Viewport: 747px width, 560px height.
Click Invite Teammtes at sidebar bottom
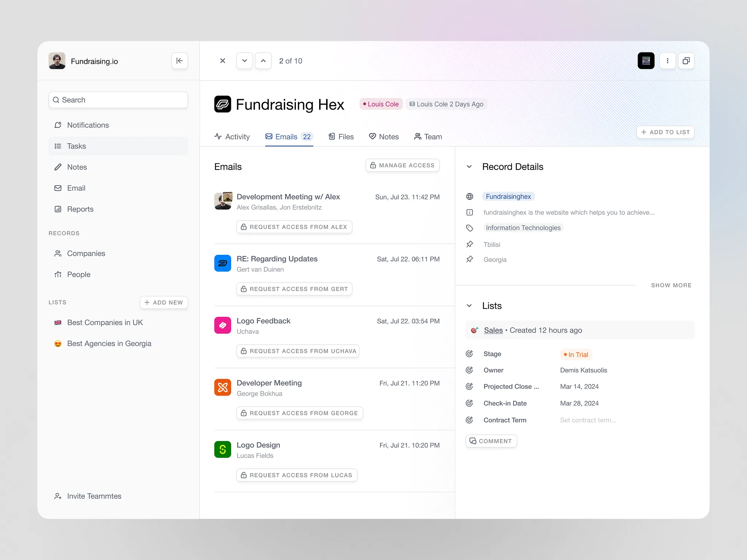coord(88,496)
